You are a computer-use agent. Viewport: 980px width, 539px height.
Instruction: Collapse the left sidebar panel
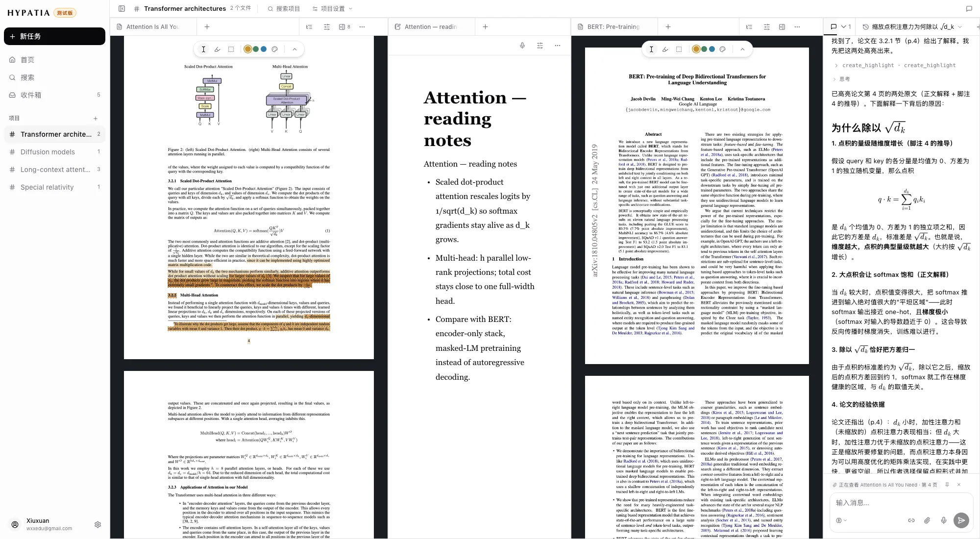click(122, 8)
